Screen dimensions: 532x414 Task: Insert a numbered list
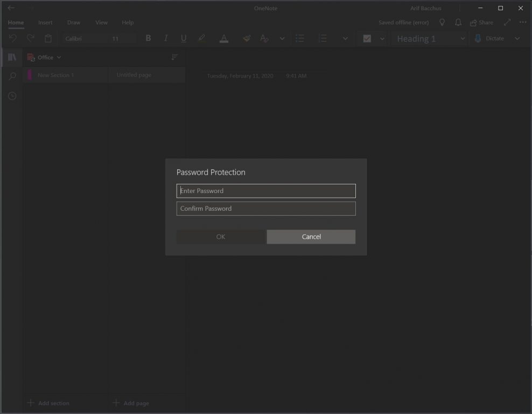tap(323, 38)
